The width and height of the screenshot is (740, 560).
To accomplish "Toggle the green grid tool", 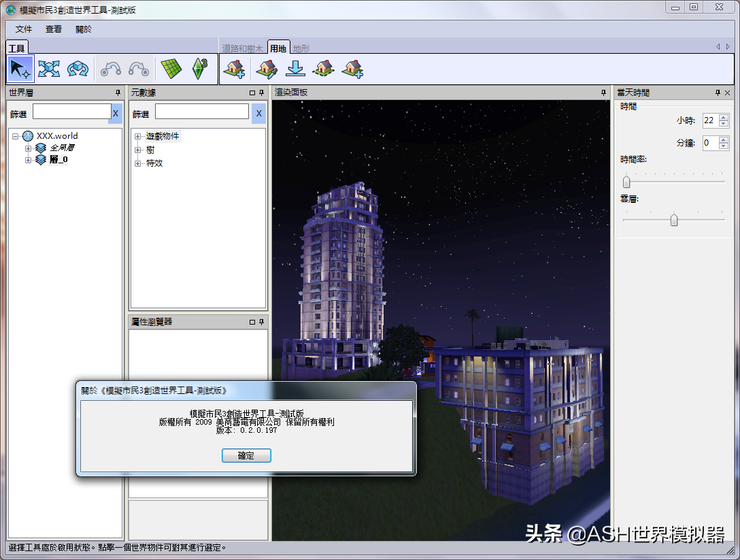I will [171, 69].
